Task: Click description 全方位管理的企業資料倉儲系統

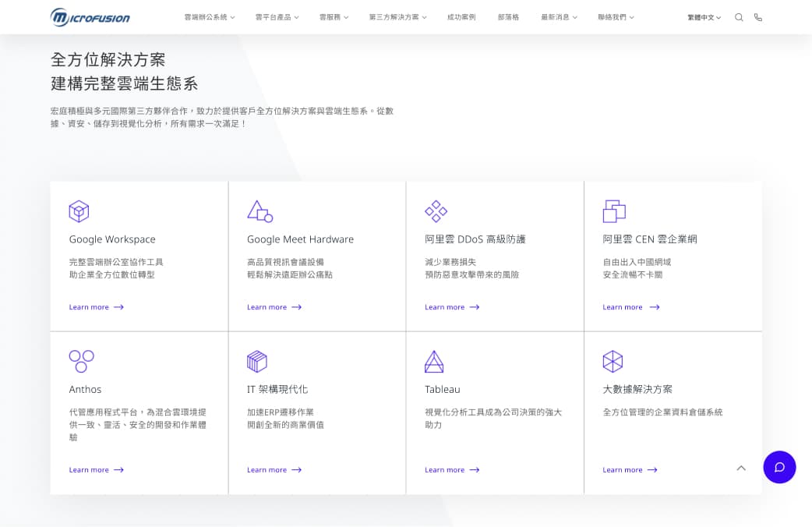Action: [663, 412]
